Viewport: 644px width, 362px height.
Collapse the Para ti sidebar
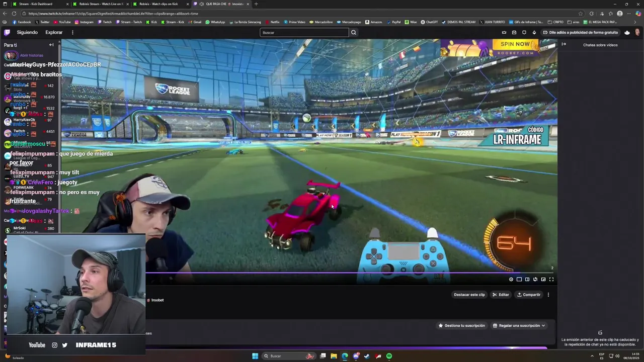click(51, 45)
